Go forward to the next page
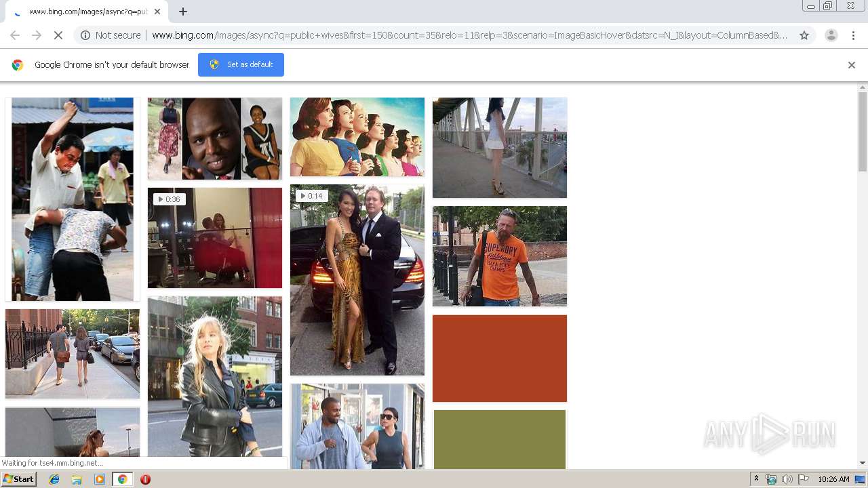 [x=37, y=35]
